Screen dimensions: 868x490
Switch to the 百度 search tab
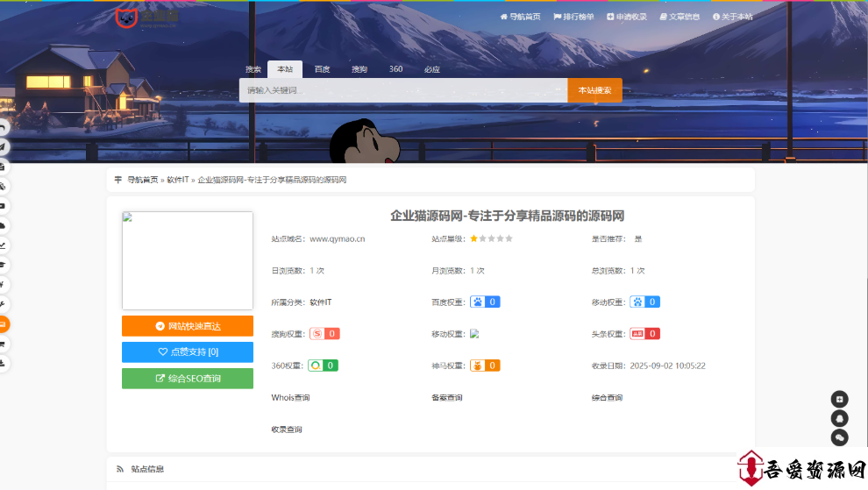pyautogui.click(x=322, y=69)
